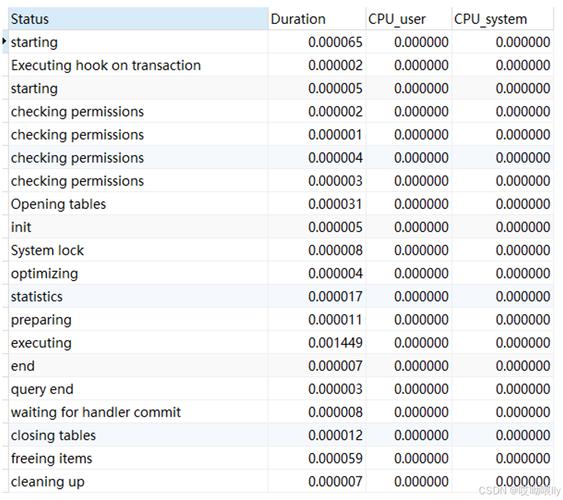Image resolution: width=563 pixels, height=500 pixels.
Task: Click the current-row arrow indicator beside first 'starting'
Action: pos(4,41)
